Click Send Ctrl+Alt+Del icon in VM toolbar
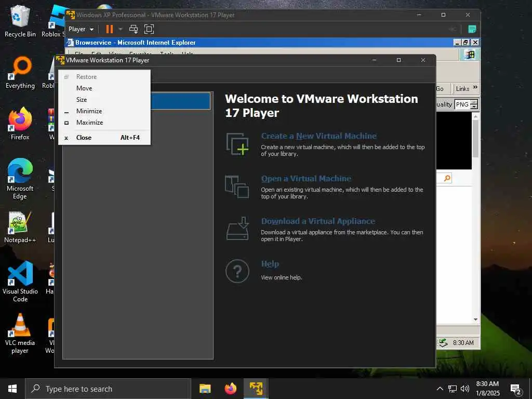532x399 pixels. click(134, 29)
